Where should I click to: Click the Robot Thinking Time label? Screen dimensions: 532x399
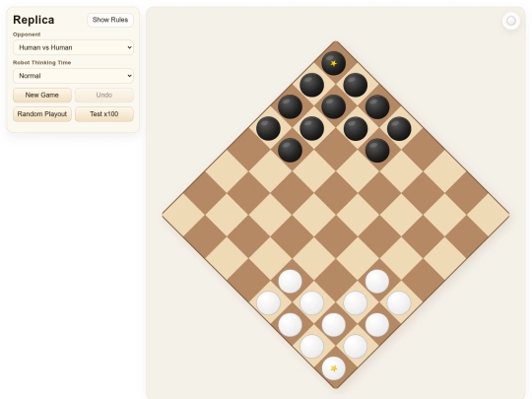pyautogui.click(x=41, y=62)
